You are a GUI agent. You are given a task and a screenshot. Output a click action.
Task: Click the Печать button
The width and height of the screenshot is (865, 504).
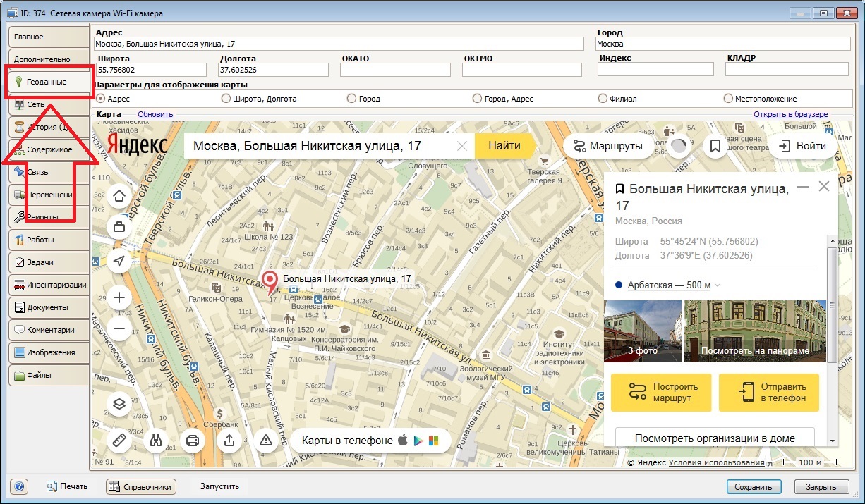point(68,486)
